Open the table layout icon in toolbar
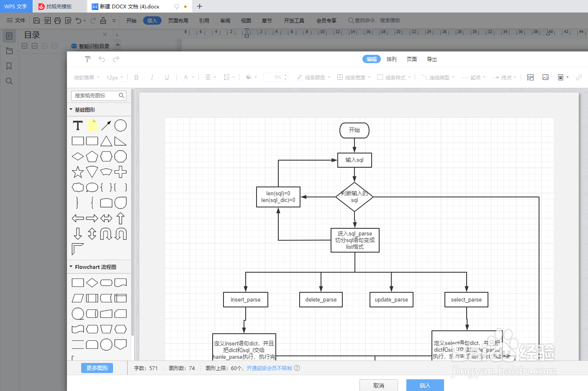The image size is (588, 391). pos(530,77)
